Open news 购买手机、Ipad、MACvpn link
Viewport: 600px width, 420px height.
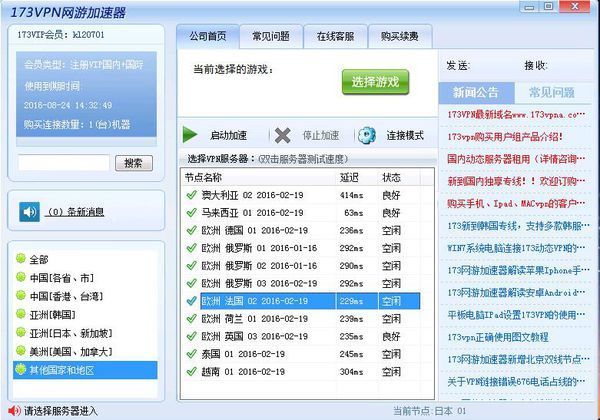tap(516, 203)
